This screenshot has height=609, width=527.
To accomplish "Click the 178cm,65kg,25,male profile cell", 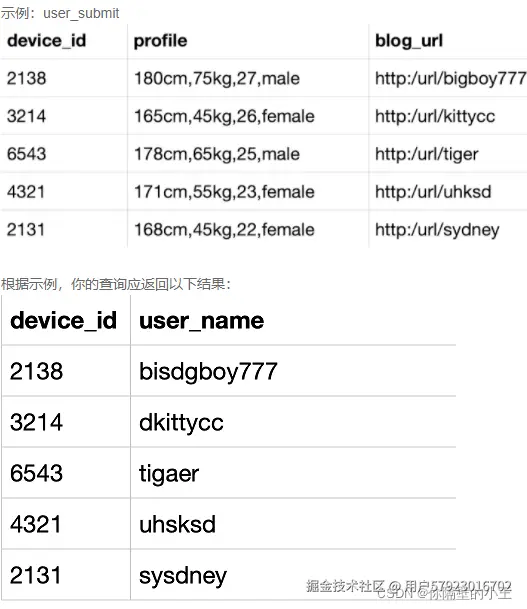I will click(x=217, y=154).
